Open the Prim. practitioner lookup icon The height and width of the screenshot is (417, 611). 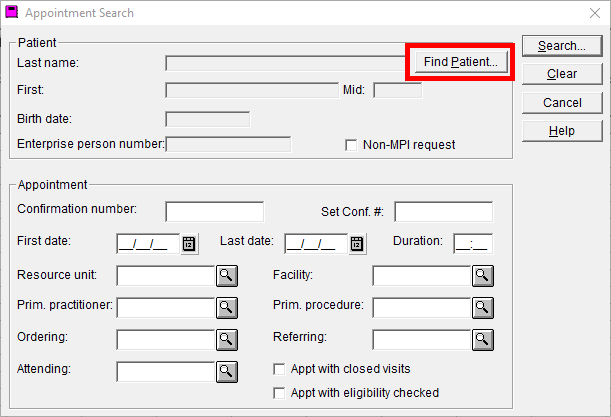point(226,308)
